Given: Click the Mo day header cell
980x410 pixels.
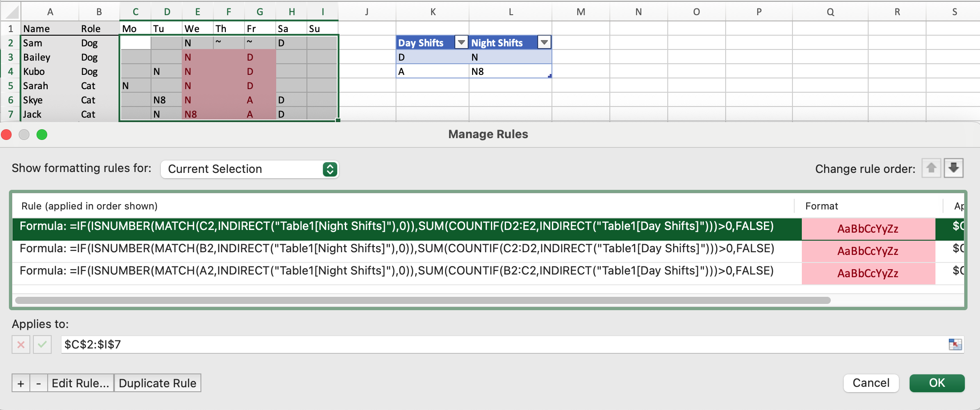Looking at the screenshot, I should [135, 29].
